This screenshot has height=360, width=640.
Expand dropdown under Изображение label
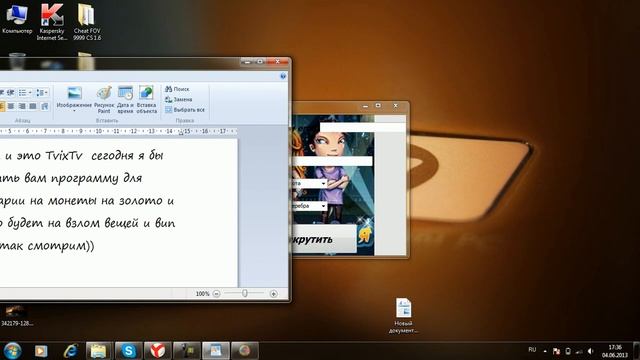tap(74, 111)
